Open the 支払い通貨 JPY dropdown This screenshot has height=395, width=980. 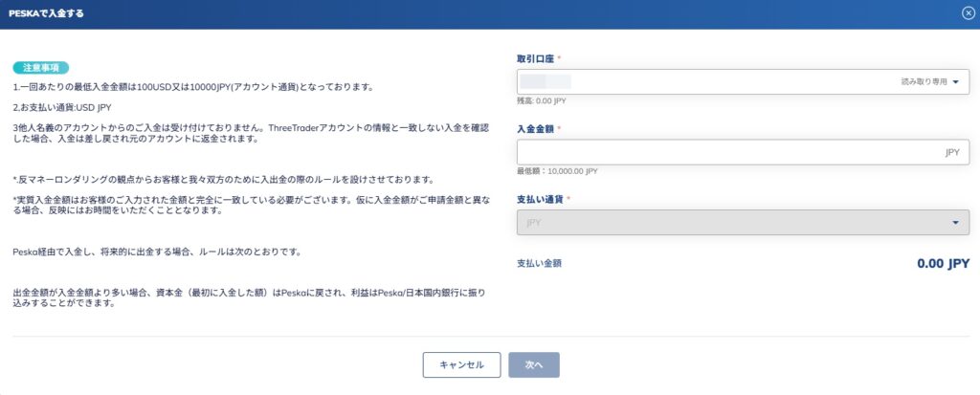tap(742, 223)
